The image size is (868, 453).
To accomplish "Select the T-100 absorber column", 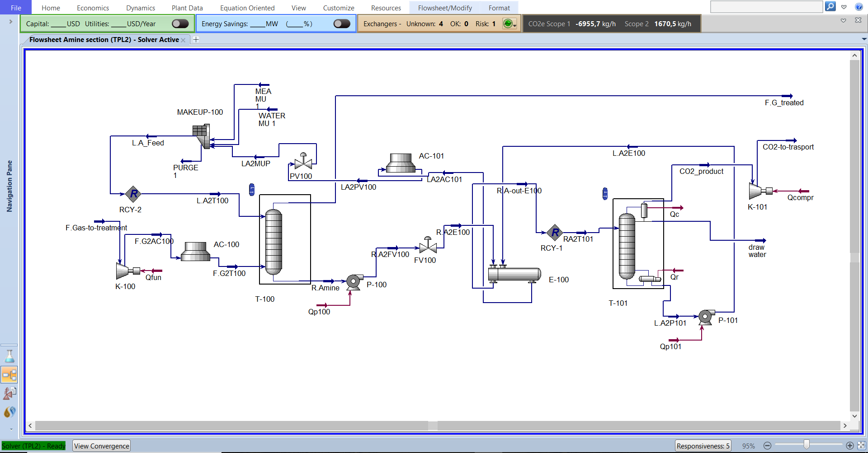I will click(274, 242).
